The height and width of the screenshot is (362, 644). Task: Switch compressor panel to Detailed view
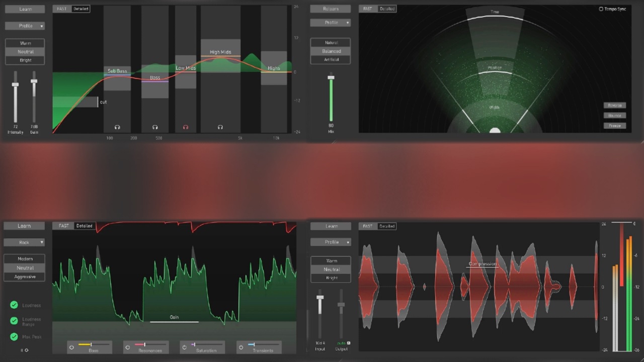click(386, 226)
